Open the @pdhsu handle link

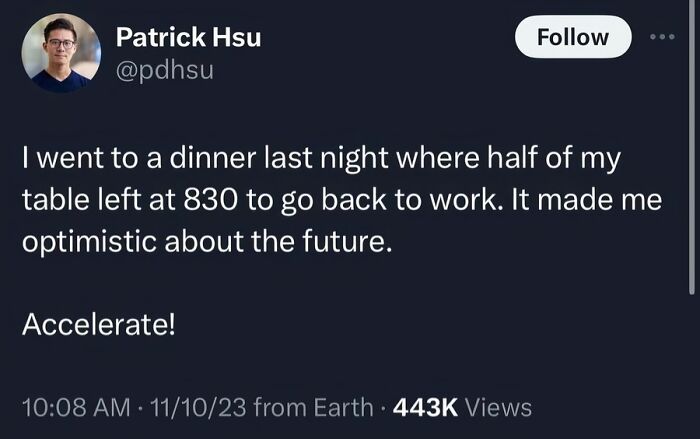165,71
